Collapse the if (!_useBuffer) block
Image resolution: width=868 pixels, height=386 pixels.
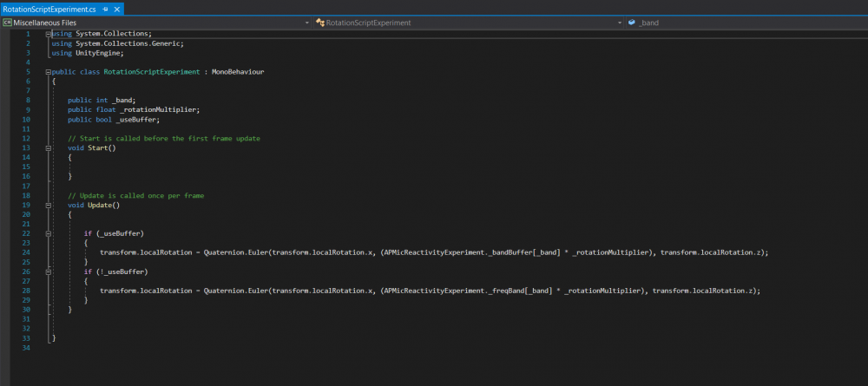click(x=48, y=272)
